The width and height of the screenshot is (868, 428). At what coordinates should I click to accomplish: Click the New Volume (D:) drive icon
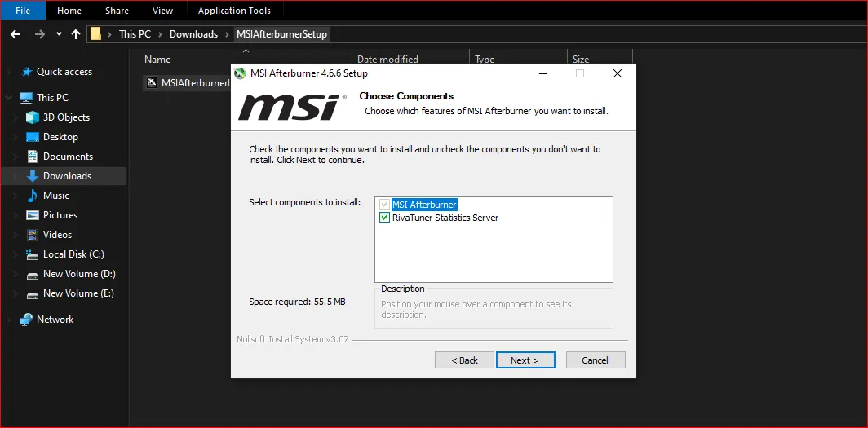(33, 275)
